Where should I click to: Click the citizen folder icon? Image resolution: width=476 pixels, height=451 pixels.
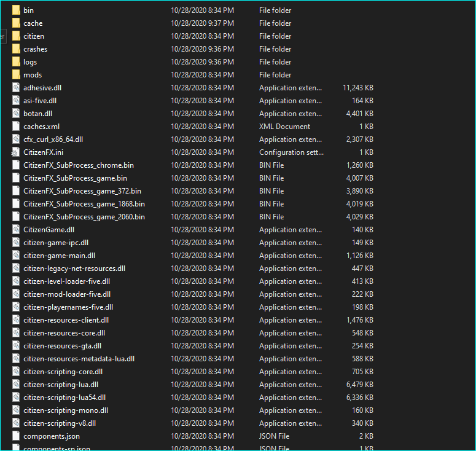click(x=16, y=36)
